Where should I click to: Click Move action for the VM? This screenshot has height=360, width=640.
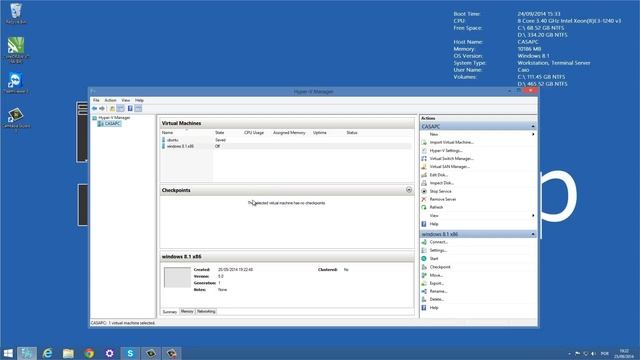pos(436,275)
